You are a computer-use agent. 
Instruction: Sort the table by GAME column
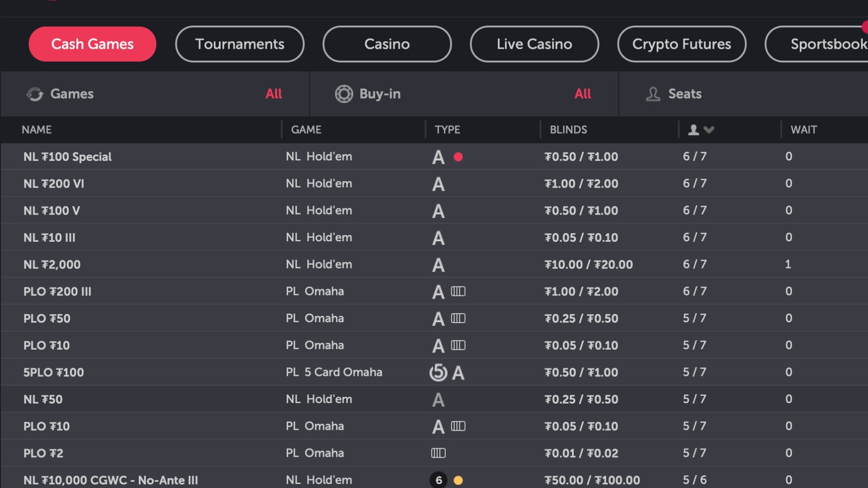click(306, 130)
